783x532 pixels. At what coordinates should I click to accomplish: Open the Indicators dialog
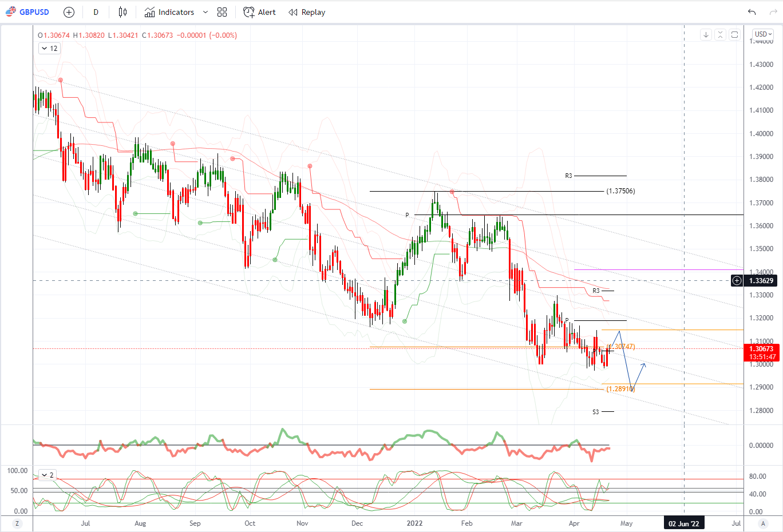pyautogui.click(x=169, y=12)
